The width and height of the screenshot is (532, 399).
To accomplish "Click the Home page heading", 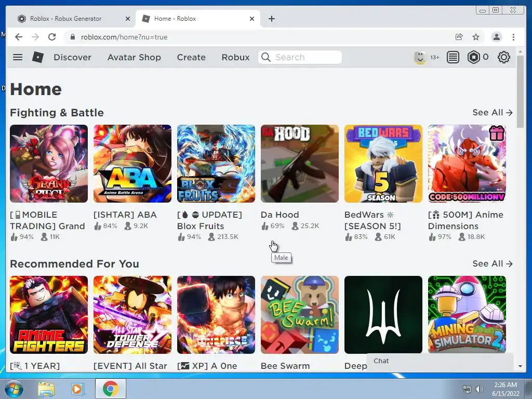I will click(x=36, y=89).
